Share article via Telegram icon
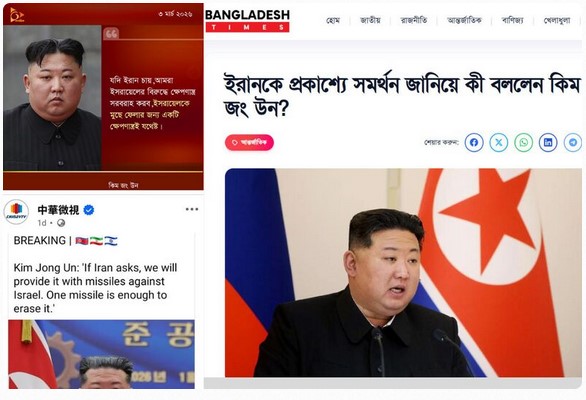This screenshot has height=400, width=586. click(573, 142)
